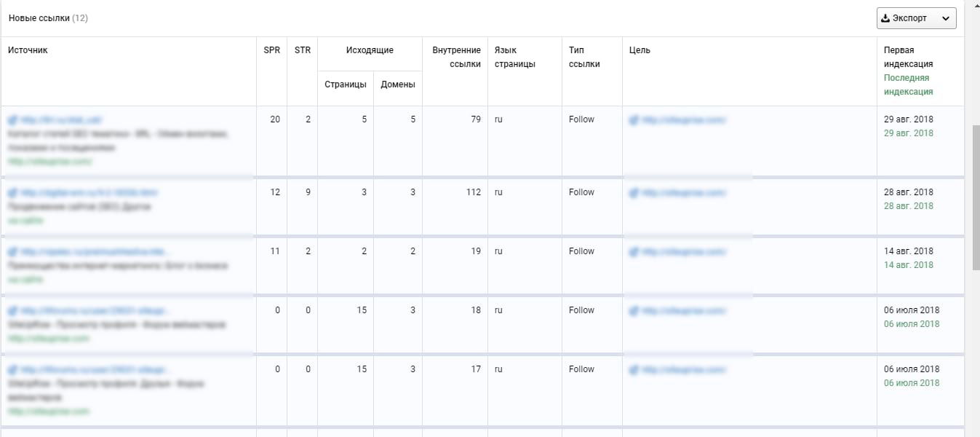980x437 pixels.
Task: Select internal links value 17
Action: [x=476, y=369]
